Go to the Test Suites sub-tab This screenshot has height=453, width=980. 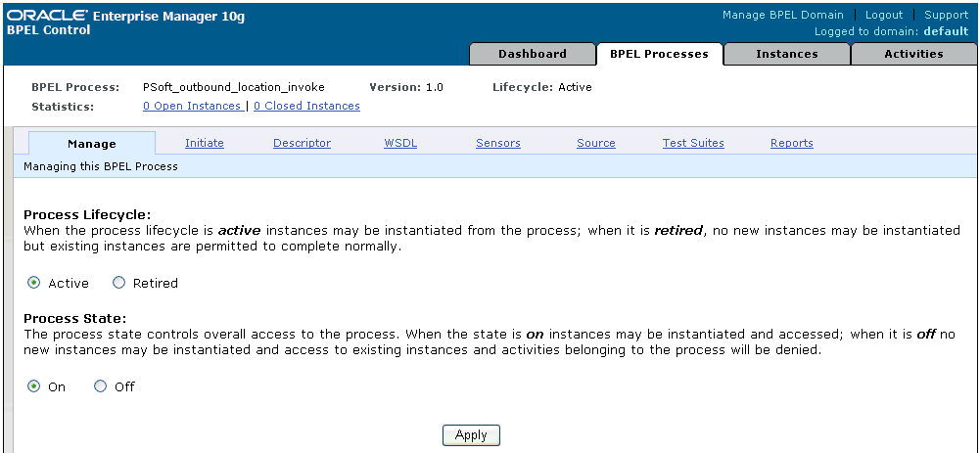[x=693, y=143]
